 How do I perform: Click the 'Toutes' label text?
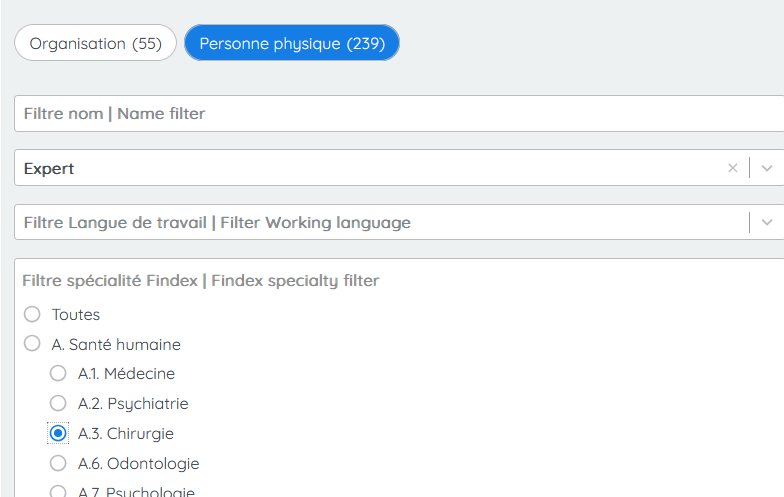76,314
